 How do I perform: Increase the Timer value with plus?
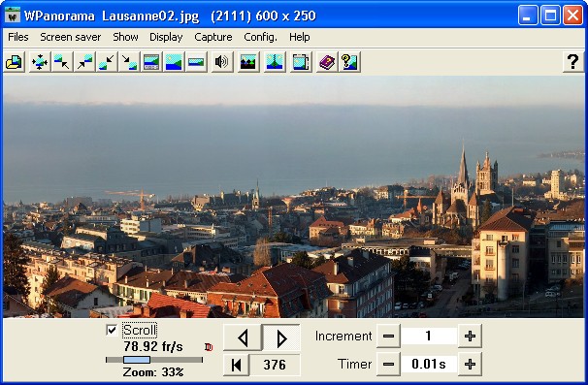(470, 364)
